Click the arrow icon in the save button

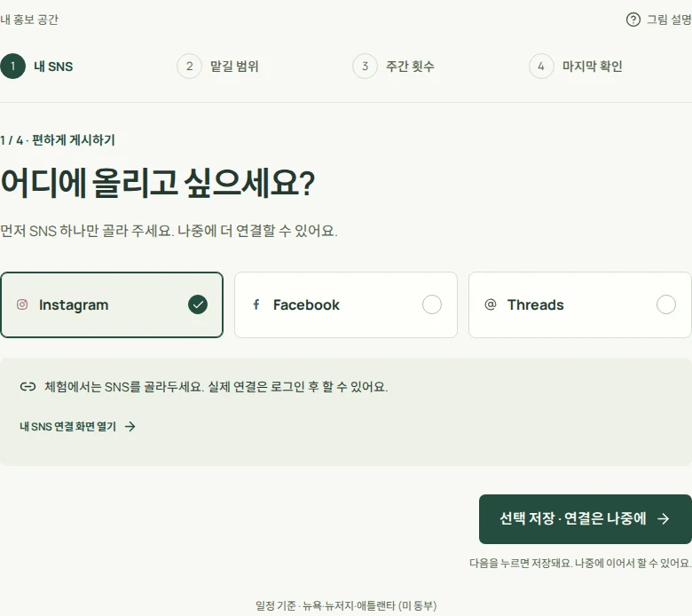[x=663, y=518]
